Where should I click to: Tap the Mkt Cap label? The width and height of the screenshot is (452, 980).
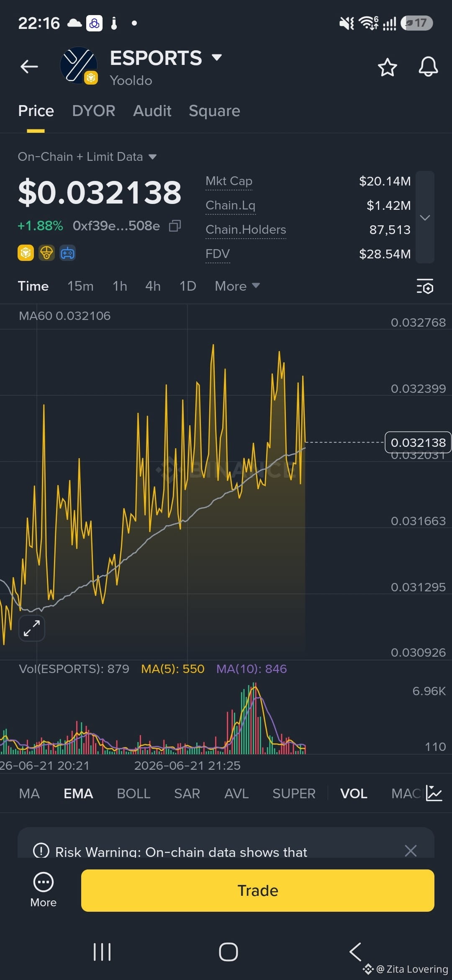click(229, 181)
